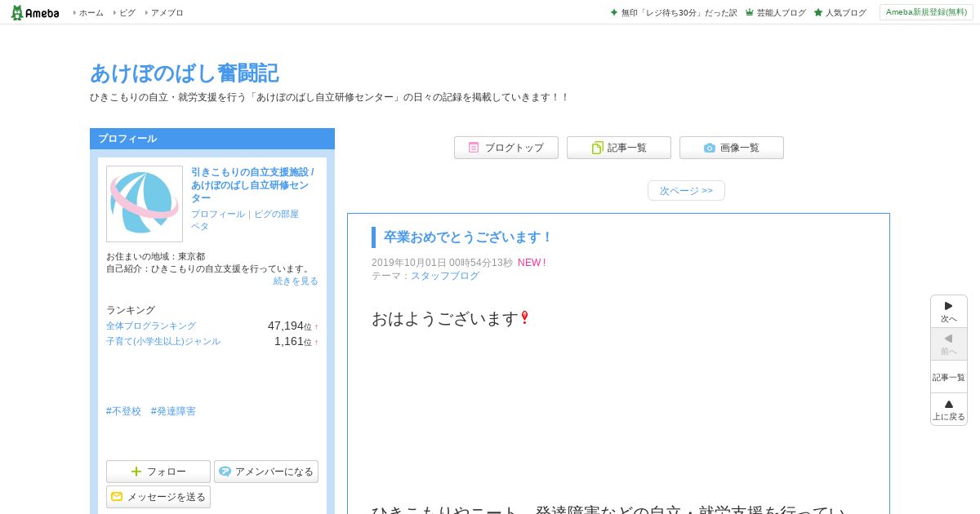Open the ピグ menu link

click(x=127, y=12)
